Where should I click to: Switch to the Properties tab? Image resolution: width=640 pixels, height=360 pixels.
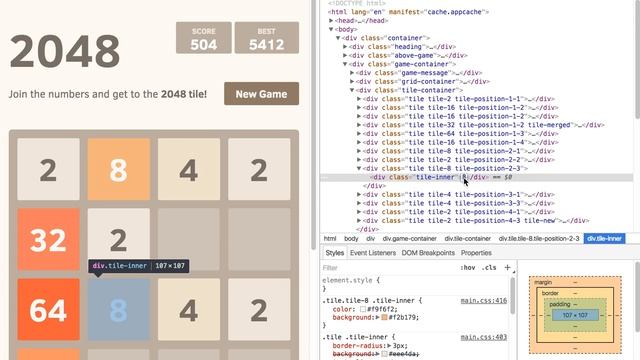[476, 253]
